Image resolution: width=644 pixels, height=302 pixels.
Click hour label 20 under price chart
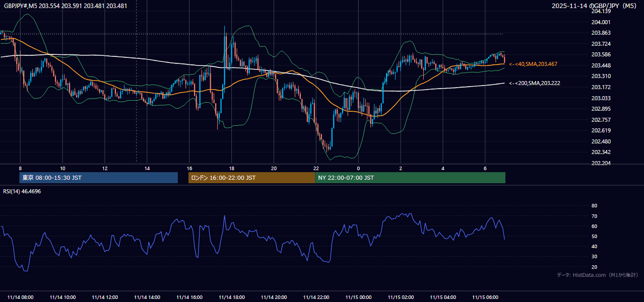coord(274,168)
